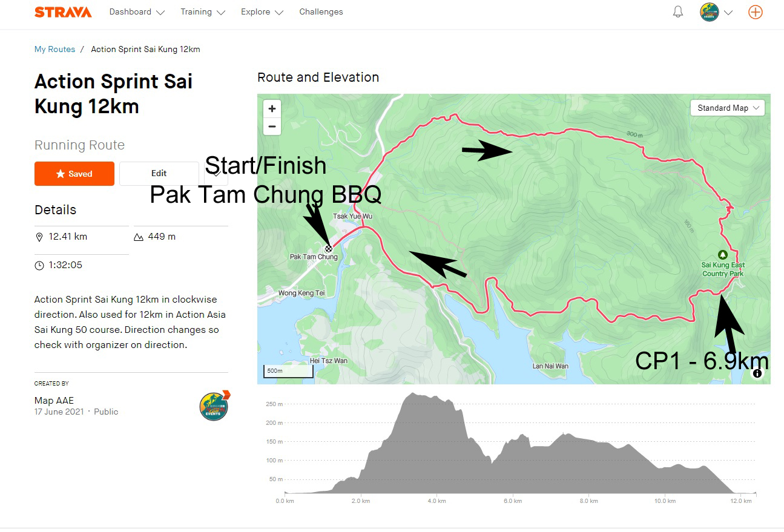This screenshot has height=532, width=784.
Task: Click the Edit route button
Action: pos(159,174)
